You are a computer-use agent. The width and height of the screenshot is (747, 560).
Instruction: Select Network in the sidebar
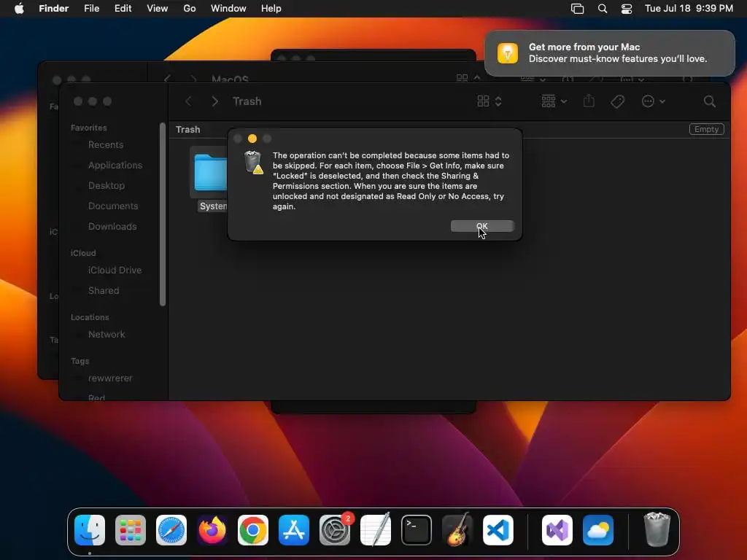(x=107, y=334)
